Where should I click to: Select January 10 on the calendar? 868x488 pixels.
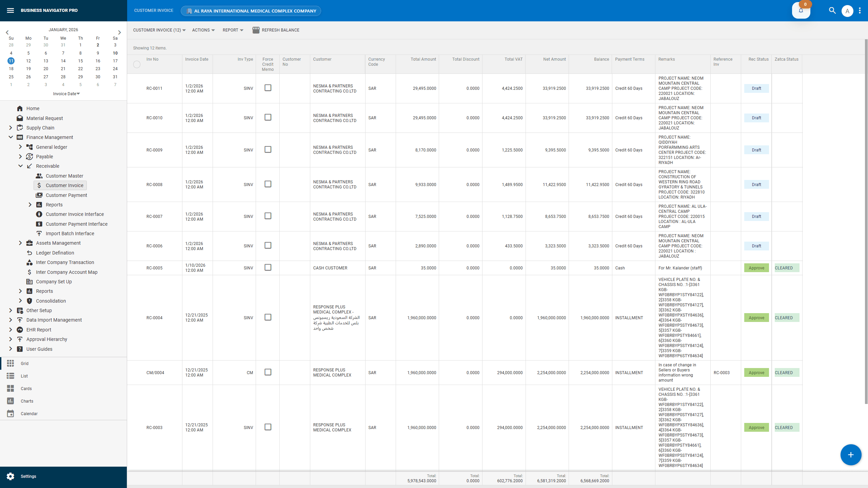[x=115, y=53]
